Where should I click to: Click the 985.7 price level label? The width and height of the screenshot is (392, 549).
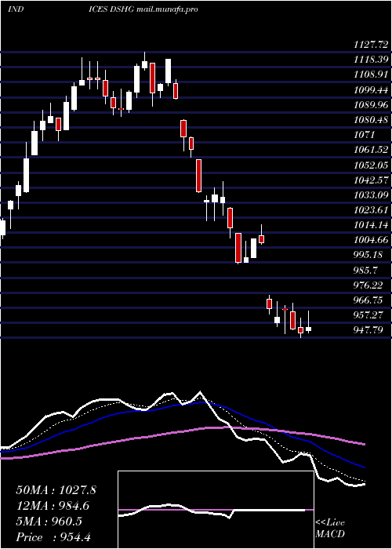click(366, 270)
